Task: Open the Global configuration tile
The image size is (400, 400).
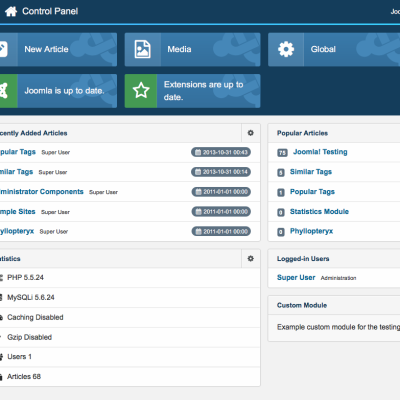Action: tap(334, 49)
